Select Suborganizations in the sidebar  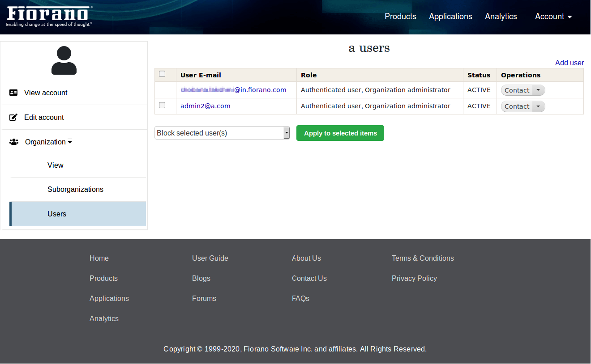click(x=75, y=189)
